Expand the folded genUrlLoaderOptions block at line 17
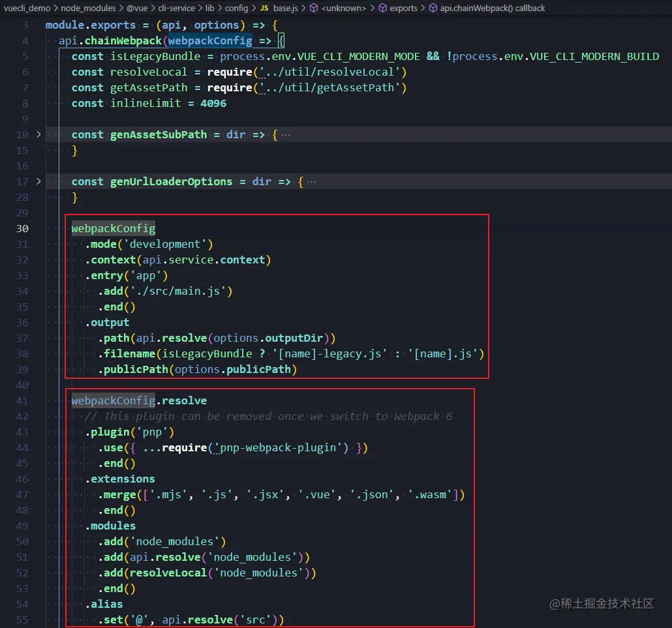 [38, 182]
